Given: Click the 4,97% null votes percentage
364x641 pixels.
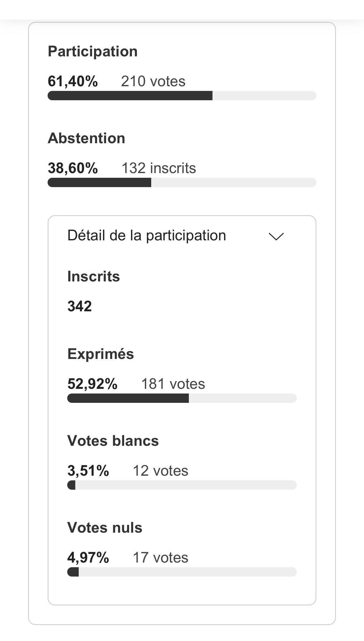Looking at the screenshot, I should pos(88,558).
